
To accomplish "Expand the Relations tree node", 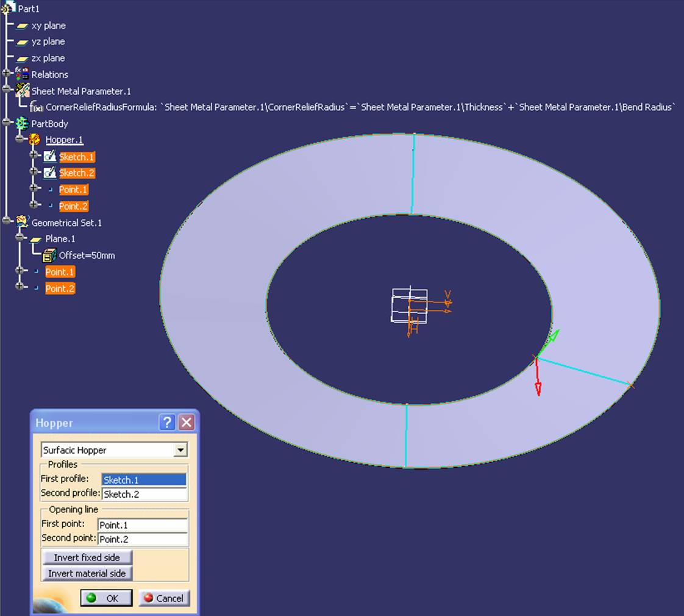I will coord(6,74).
